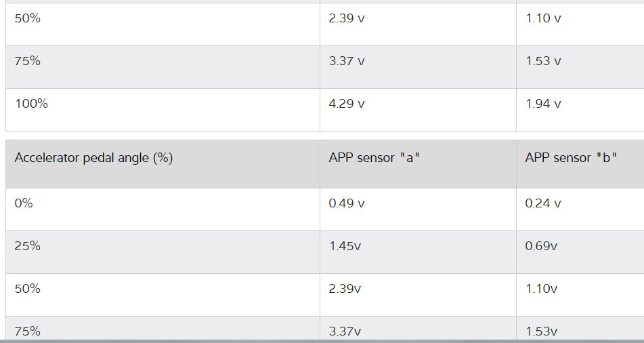Select 3.37 v in the upper table
Image resolution: width=644 pixels, height=343 pixels.
347,61
